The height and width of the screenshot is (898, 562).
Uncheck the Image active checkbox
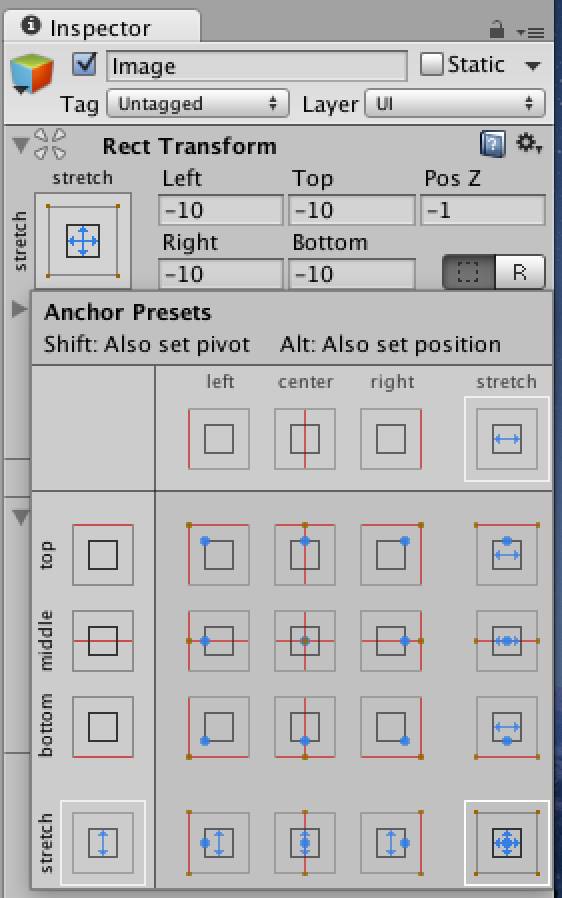click(x=85, y=65)
